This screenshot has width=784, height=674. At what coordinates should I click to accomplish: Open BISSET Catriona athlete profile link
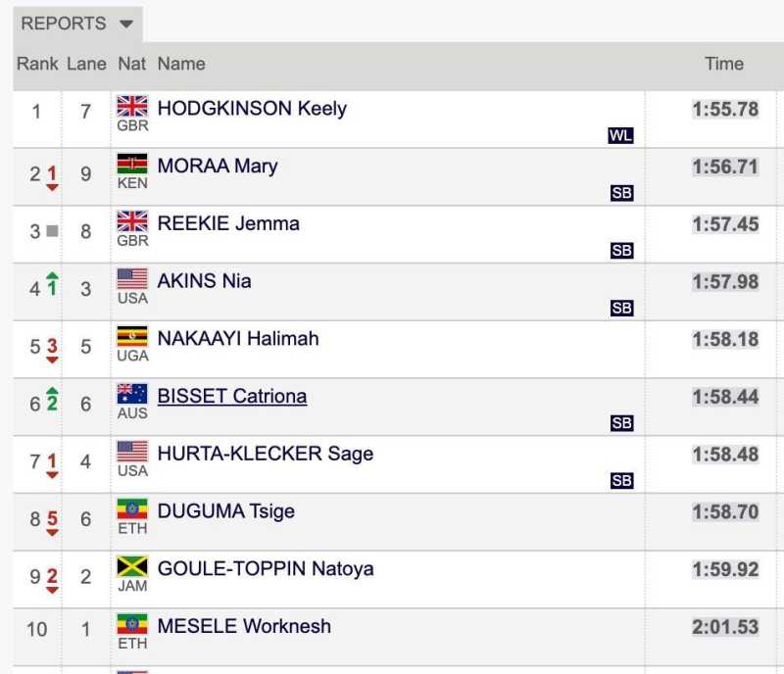tap(232, 396)
